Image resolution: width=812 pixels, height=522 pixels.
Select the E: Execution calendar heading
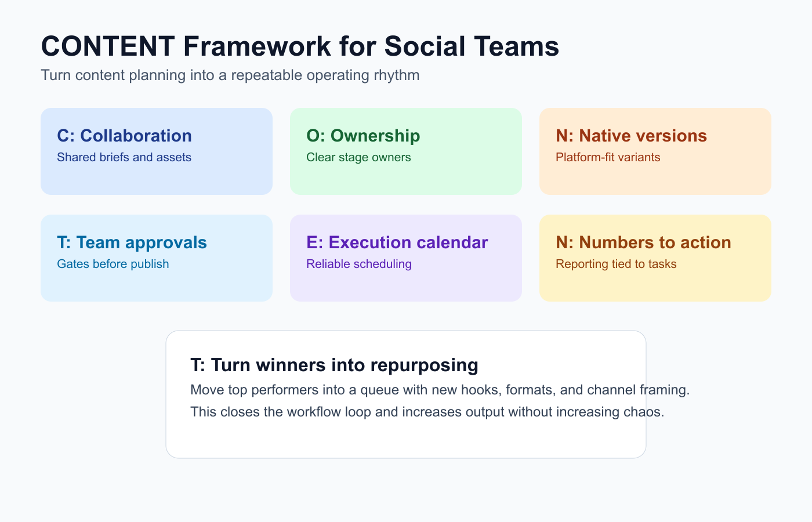pyautogui.click(x=397, y=242)
